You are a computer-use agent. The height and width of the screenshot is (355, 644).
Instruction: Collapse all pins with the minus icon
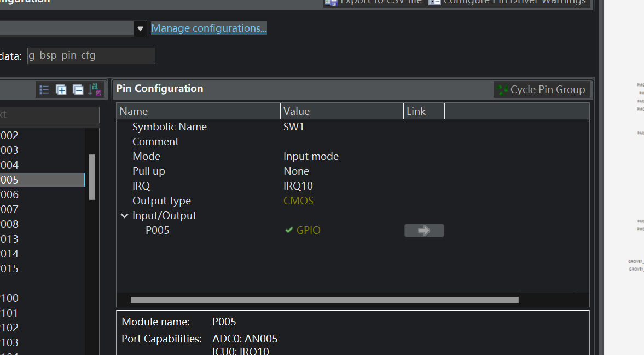(78, 90)
